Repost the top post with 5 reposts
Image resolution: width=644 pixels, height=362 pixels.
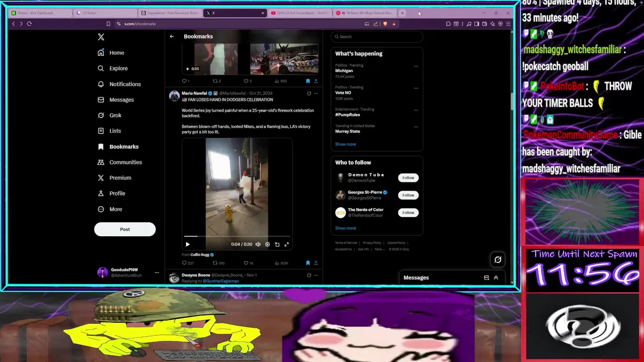[216, 81]
